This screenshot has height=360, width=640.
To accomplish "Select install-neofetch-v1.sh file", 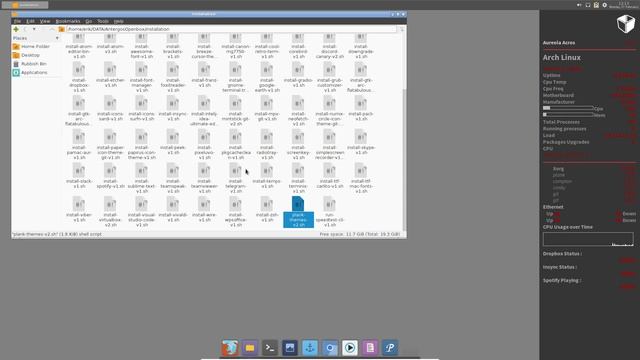I will point(298,111).
